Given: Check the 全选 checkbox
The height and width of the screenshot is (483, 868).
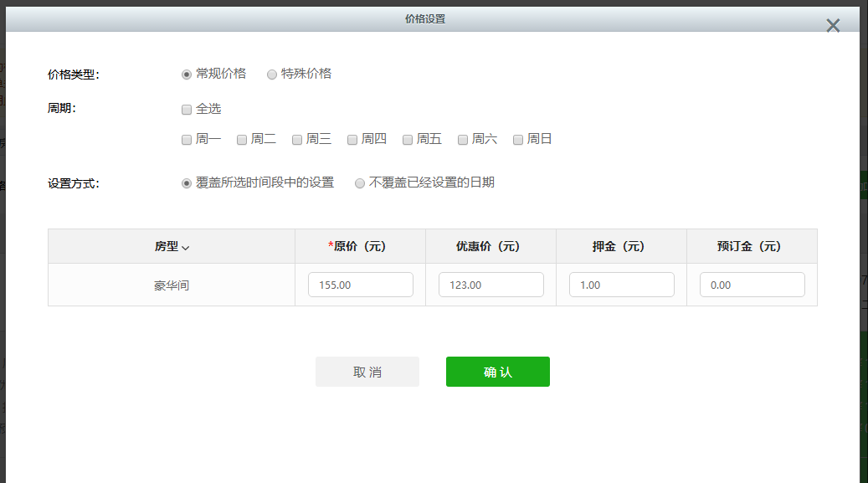Looking at the screenshot, I should [187, 110].
